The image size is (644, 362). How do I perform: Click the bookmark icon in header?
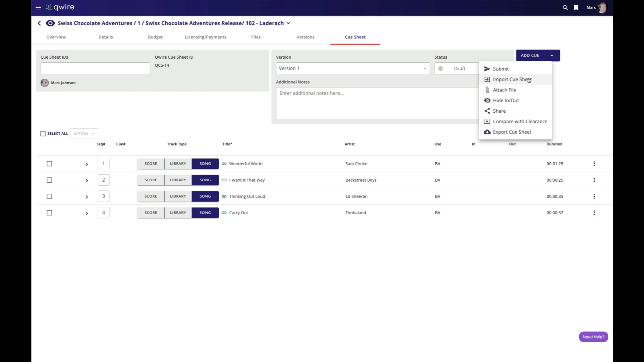(576, 7)
